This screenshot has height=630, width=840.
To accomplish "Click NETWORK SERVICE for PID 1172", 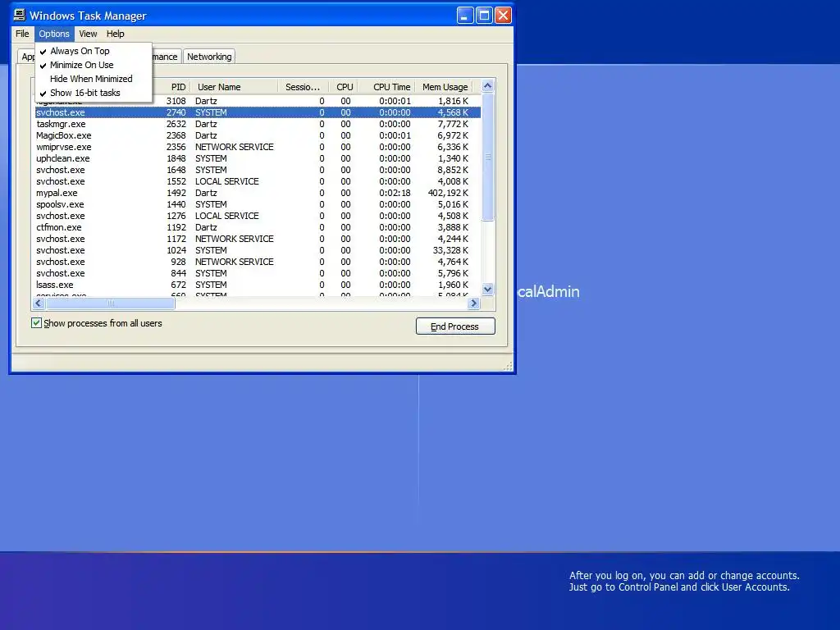I will [234, 239].
